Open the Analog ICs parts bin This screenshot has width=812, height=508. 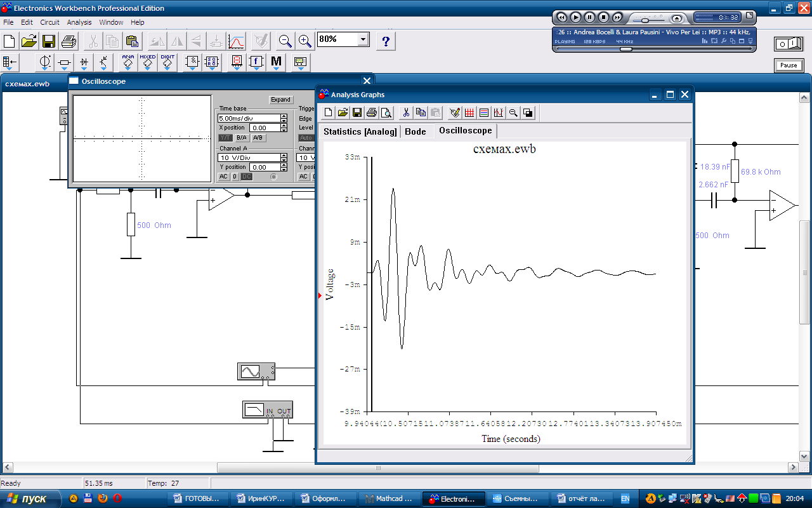coord(128,62)
